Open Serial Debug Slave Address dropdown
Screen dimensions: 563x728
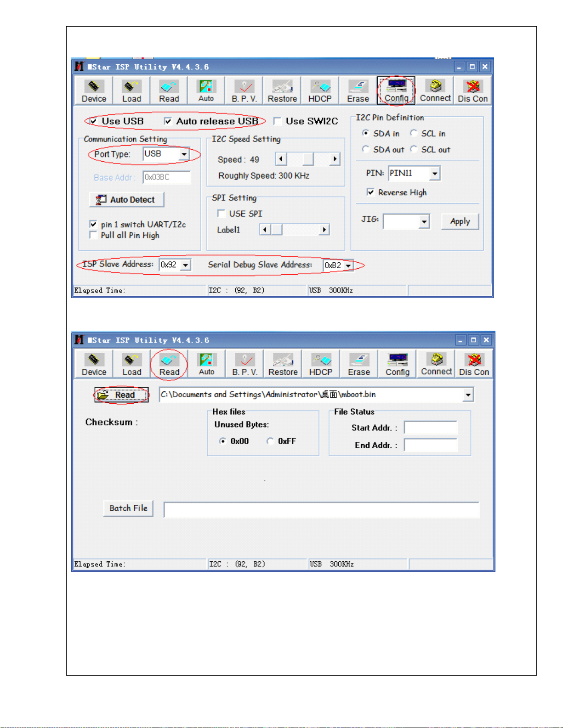tap(348, 265)
